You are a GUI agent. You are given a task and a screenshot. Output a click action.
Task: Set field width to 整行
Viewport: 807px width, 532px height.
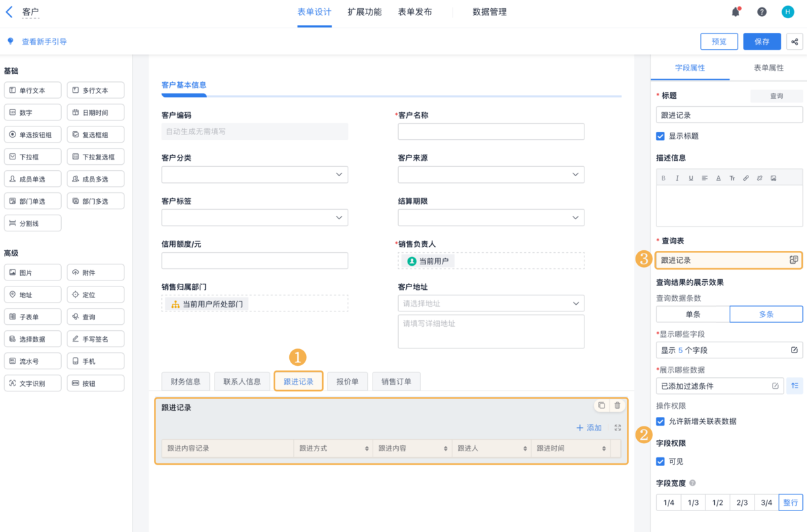tap(791, 502)
